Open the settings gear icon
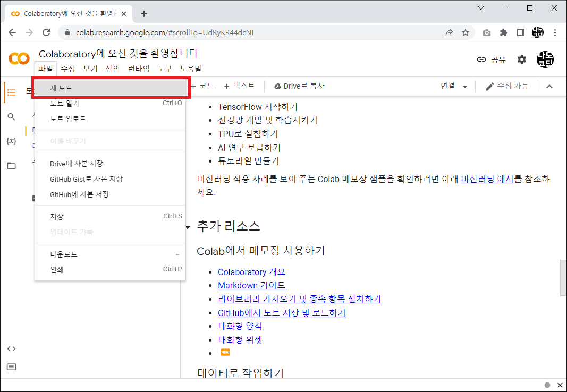Screen dimensions: 567x392 click(x=521, y=59)
